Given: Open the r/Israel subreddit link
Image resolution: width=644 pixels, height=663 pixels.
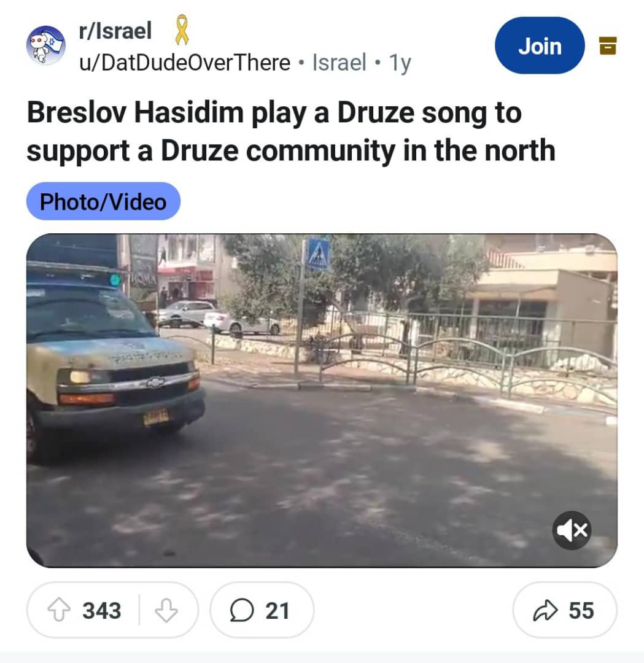Looking at the screenshot, I should tap(115, 31).
